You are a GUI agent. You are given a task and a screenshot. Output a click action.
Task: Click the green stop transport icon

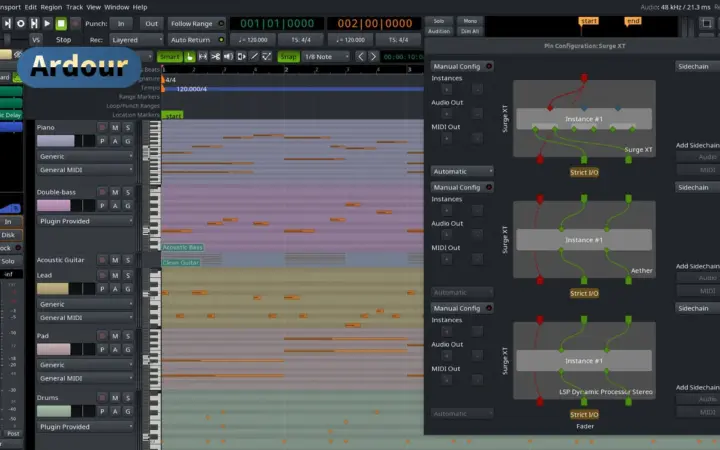(61, 23)
